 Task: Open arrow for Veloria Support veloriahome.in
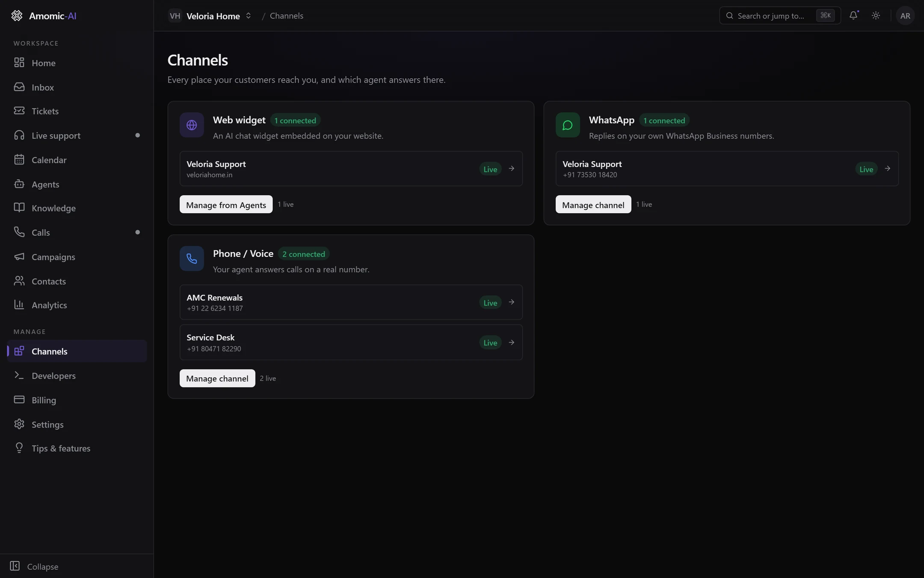click(511, 169)
